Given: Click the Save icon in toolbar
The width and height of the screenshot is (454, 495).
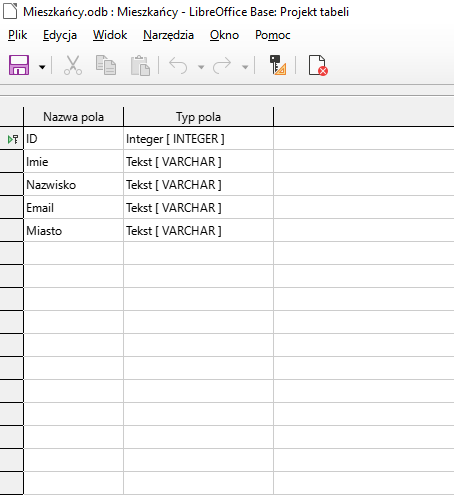Looking at the screenshot, I should tap(19, 65).
